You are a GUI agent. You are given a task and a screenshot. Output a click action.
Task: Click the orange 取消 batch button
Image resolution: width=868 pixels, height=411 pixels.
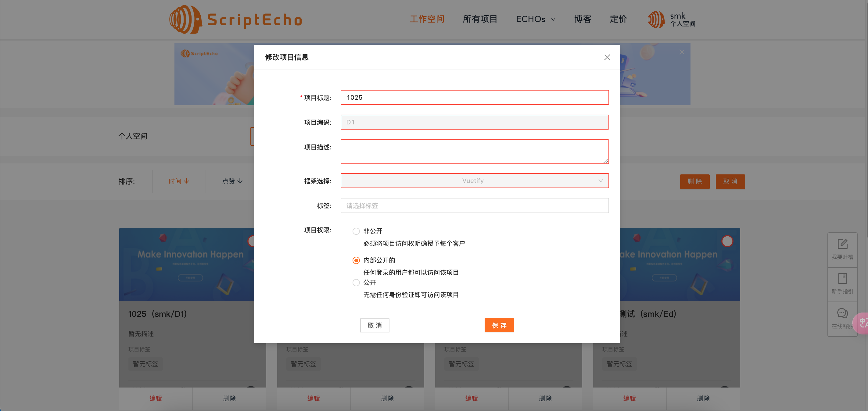(x=730, y=182)
